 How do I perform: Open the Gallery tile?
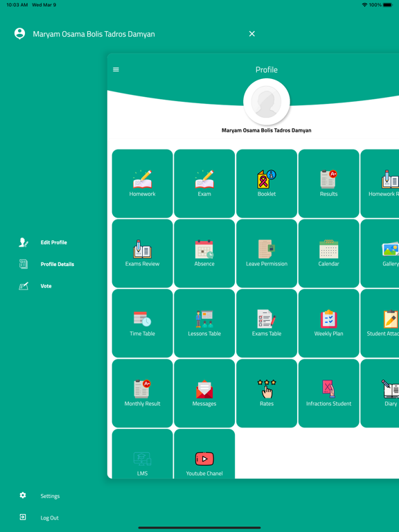pos(380,254)
